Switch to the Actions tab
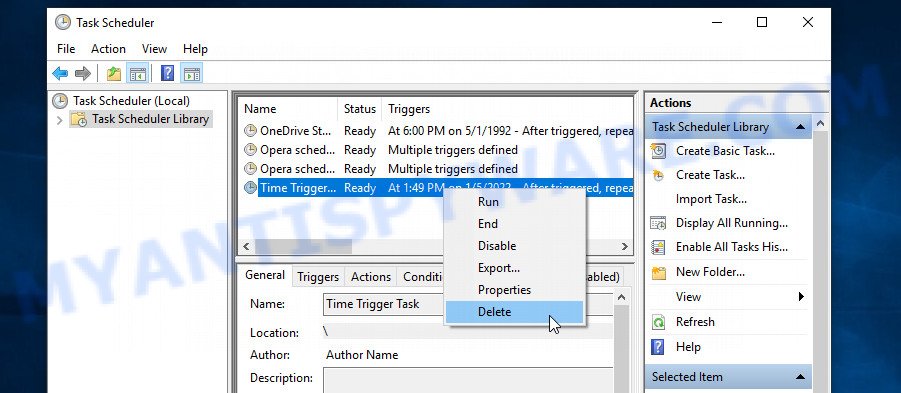Image resolution: width=901 pixels, height=393 pixels. coord(371,277)
